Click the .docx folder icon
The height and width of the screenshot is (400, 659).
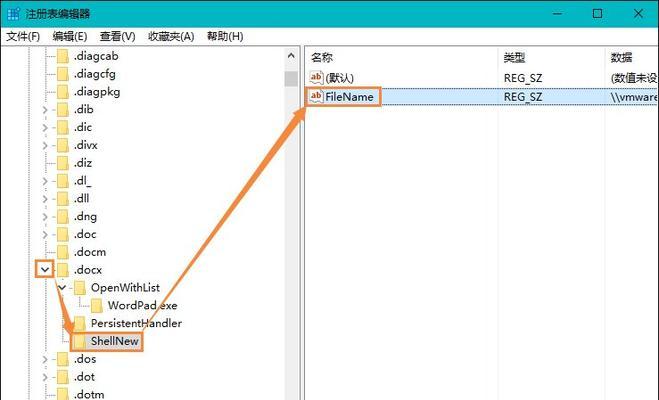tap(63, 270)
